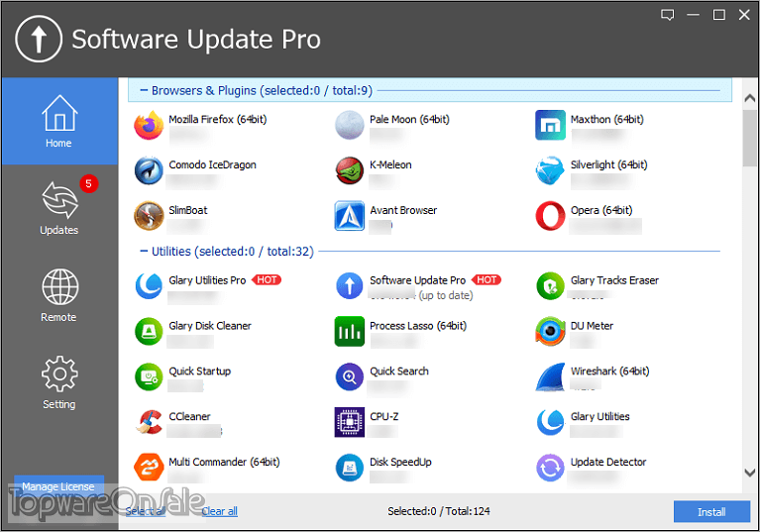760x532 pixels.
Task: Collapse the Utilities section
Action: 144,251
